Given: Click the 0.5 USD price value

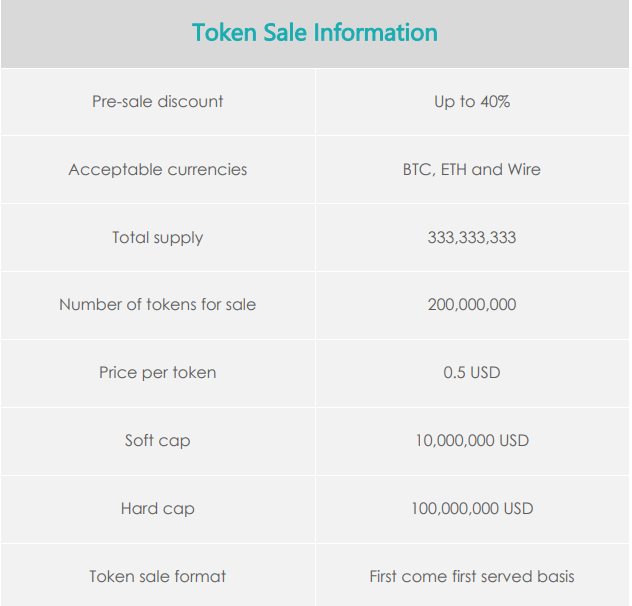Looking at the screenshot, I should click(472, 373).
